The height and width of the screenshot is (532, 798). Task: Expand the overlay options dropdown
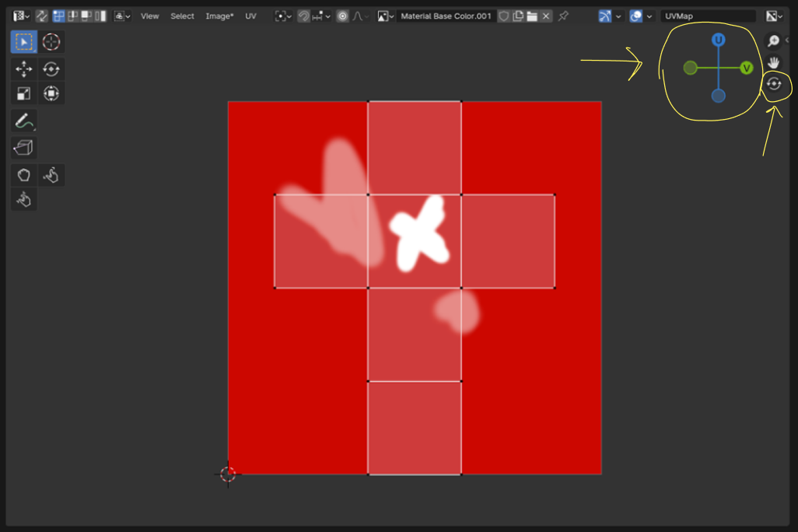(649, 16)
